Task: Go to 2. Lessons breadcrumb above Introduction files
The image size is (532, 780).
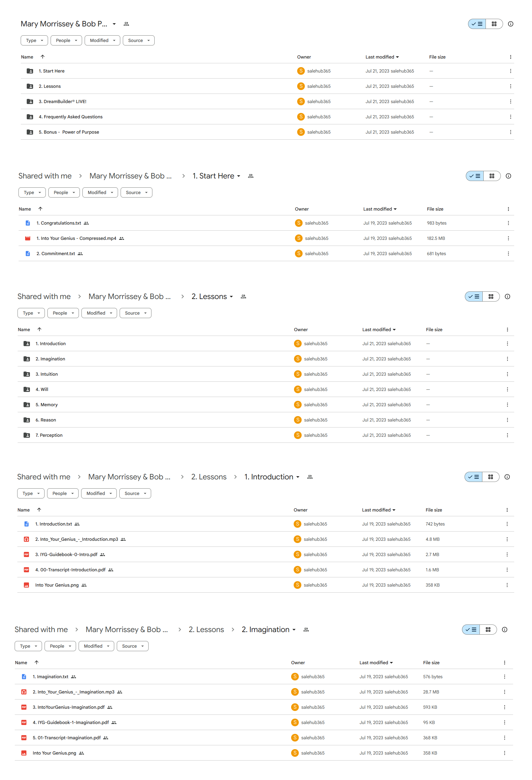Action: [x=209, y=477]
